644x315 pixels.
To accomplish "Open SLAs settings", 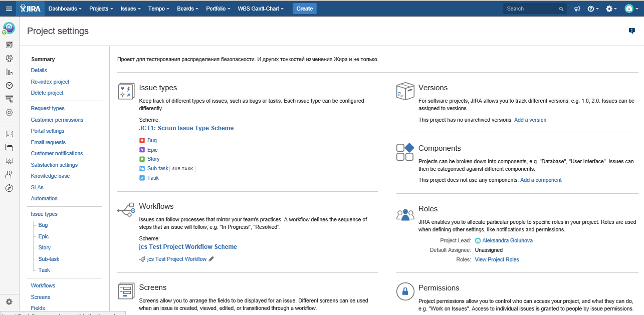I will click(37, 187).
